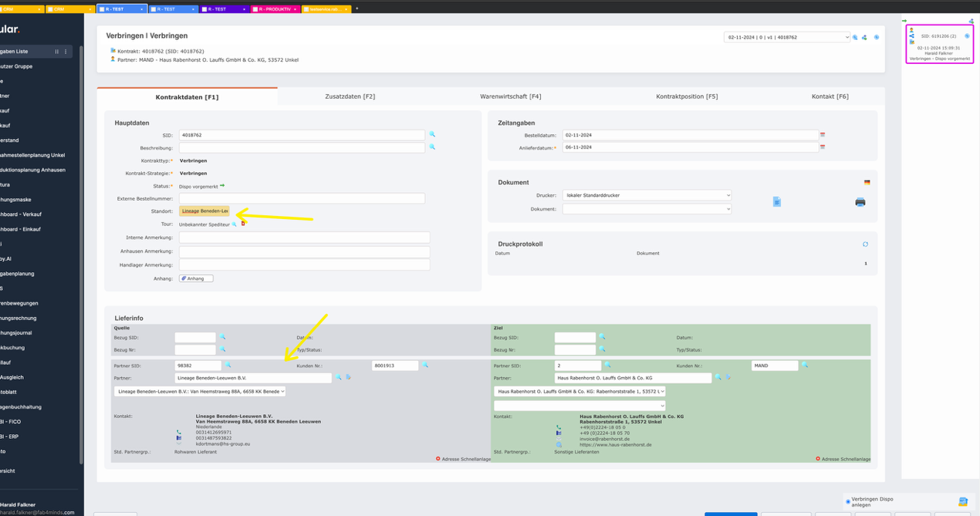The height and width of the screenshot is (516, 980).
Task: Refresh the Druckprotokoll list
Action: click(x=865, y=245)
